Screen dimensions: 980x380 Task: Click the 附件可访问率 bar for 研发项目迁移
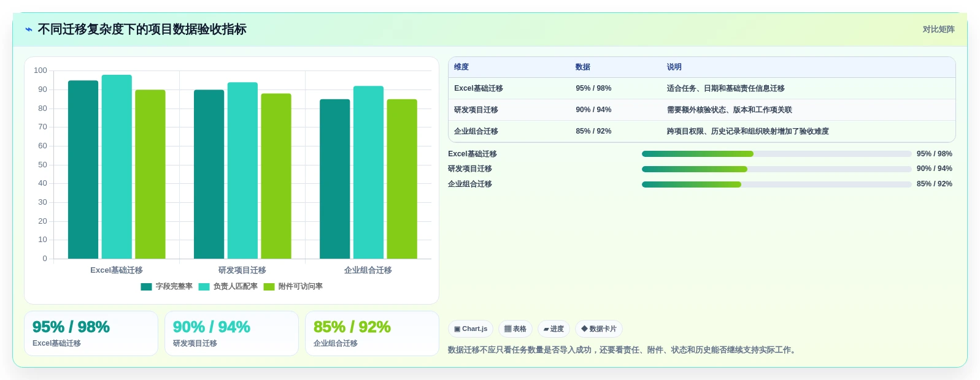click(x=276, y=176)
